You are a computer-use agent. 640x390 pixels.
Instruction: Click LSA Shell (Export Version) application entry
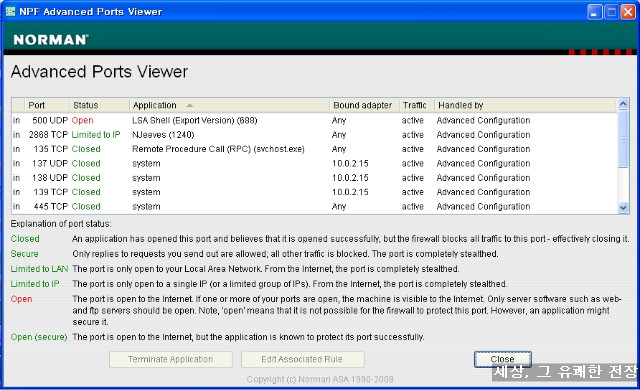[195, 120]
